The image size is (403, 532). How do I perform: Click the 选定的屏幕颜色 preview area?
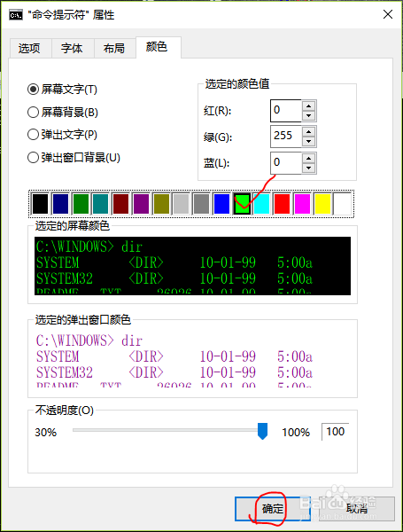pyautogui.click(x=192, y=266)
